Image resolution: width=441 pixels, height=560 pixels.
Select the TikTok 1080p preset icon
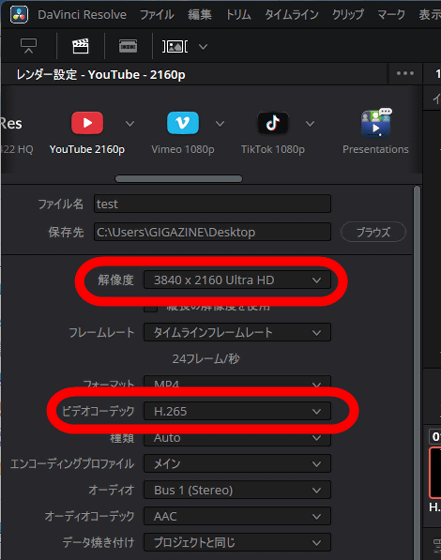(273, 123)
